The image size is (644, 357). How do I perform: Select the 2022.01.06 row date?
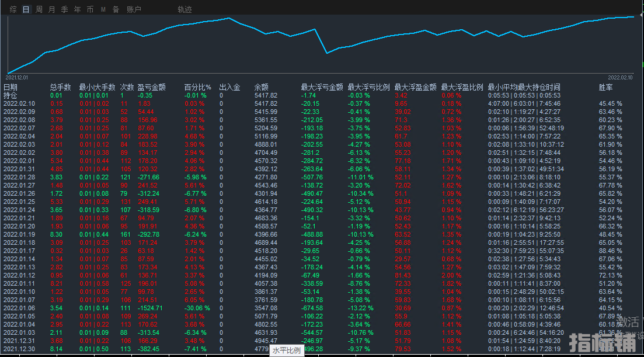pyautogui.click(x=19, y=308)
